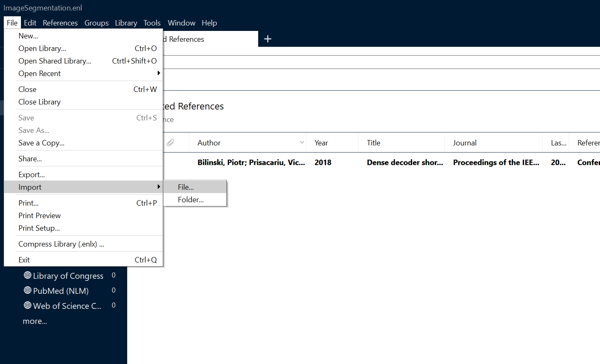Expand the Open Recent submenu arrow

(159, 73)
